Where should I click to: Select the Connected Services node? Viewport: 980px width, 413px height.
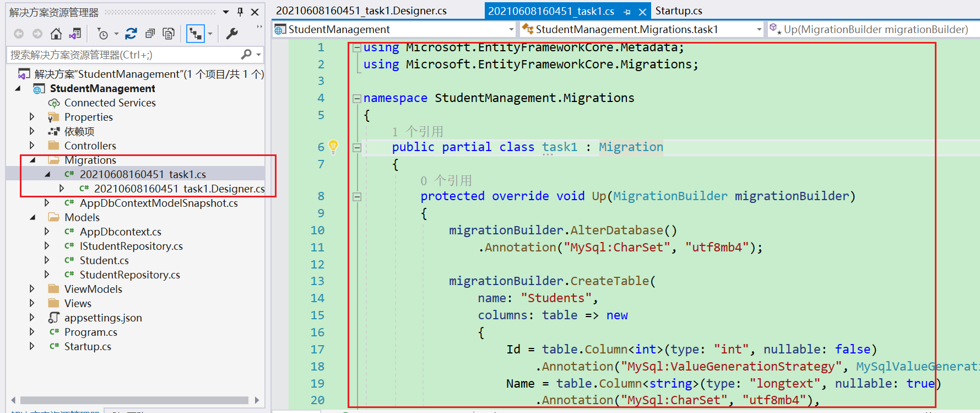pos(110,103)
